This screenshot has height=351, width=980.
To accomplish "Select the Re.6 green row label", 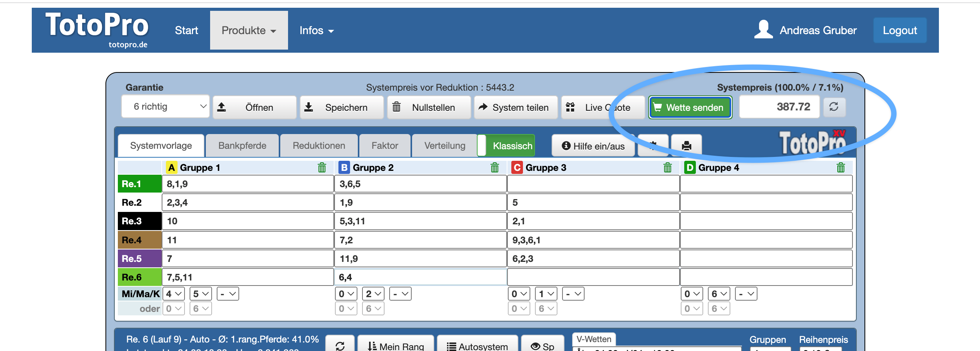I will [140, 277].
